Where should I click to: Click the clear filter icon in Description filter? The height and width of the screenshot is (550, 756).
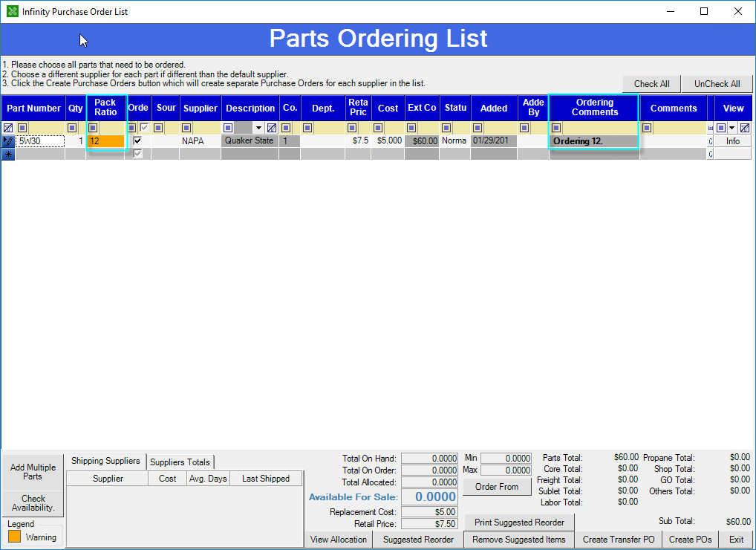[x=272, y=128]
